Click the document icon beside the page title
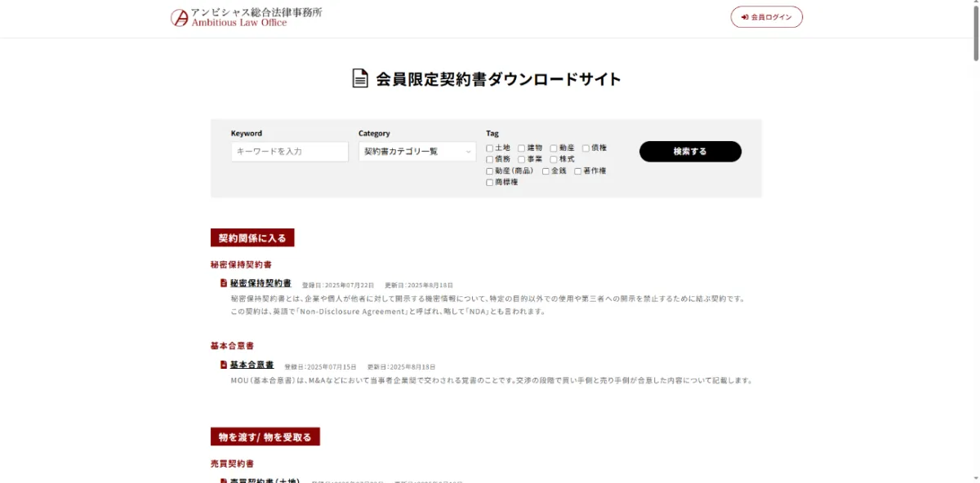This screenshot has height=483, width=980. (360, 78)
